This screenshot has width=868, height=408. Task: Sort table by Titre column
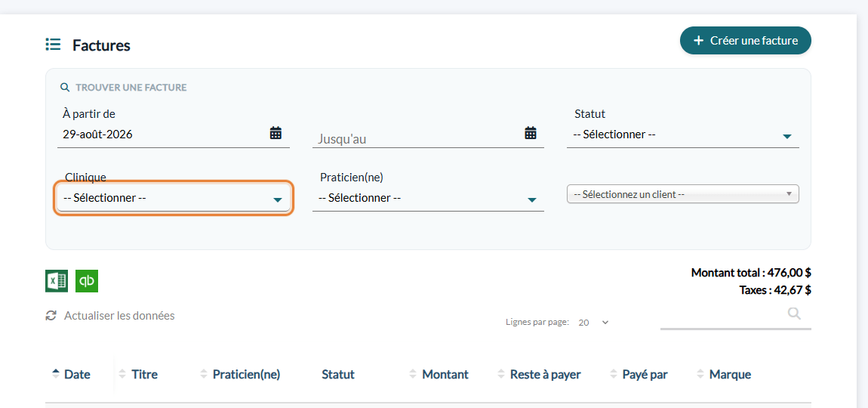point(138,374)
